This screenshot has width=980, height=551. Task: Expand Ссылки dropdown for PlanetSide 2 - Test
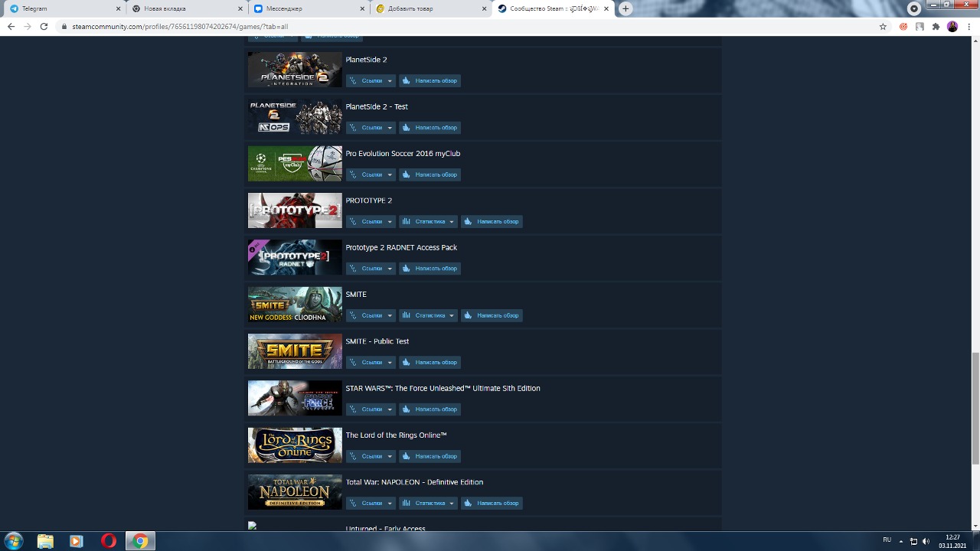click(x=371, y=128)
